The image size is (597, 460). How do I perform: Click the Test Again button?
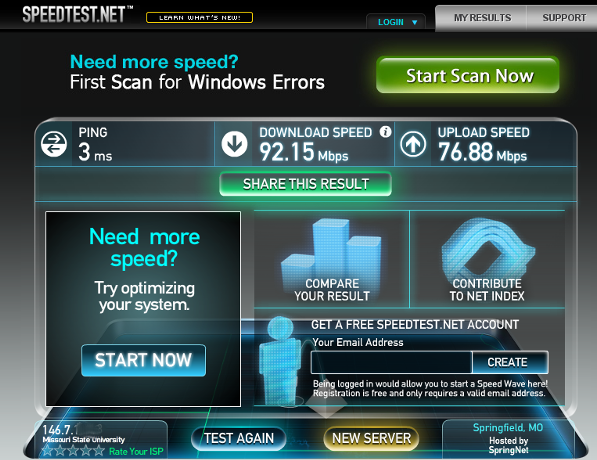point(239,438)
